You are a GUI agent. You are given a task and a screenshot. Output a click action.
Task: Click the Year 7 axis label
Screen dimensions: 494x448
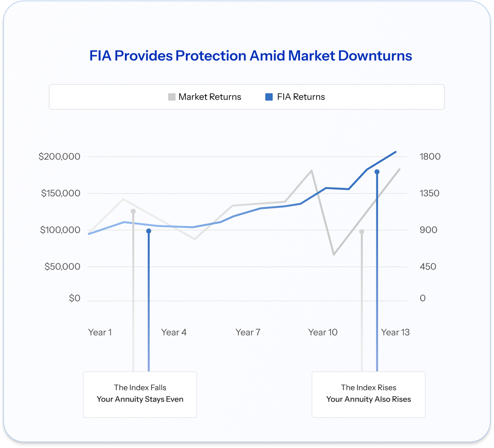coord(248,332)
